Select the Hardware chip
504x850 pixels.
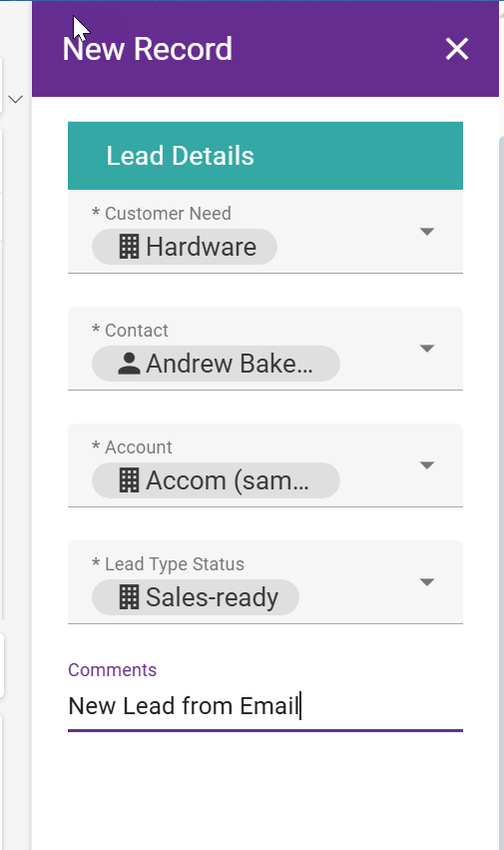click(x=185, y=247)
